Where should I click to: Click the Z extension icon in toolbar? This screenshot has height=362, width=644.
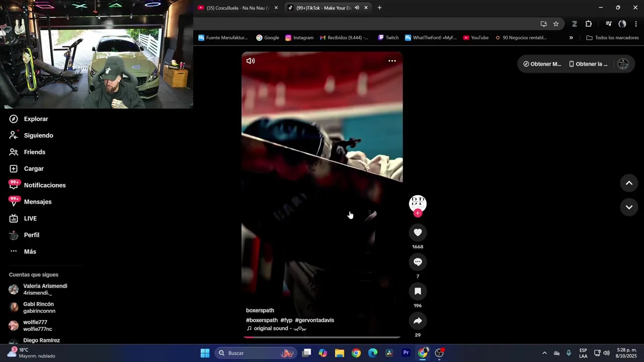click(574, 24)
